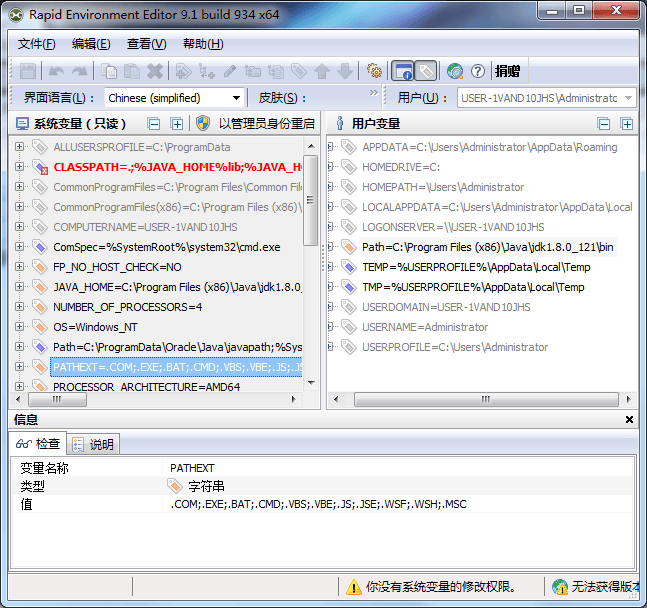Toggle the variable tag view button
Screen dimensions: 647x608
[425, 71]
